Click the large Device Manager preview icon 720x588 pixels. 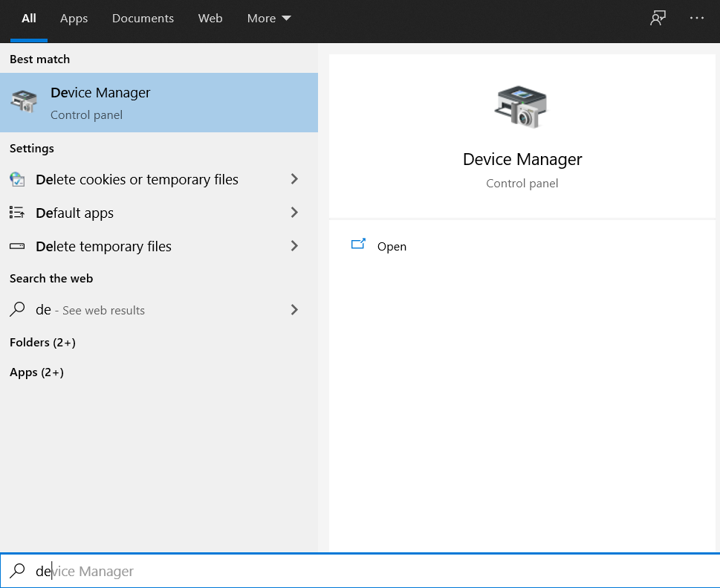pyautogui.click(x=522, y=107)
